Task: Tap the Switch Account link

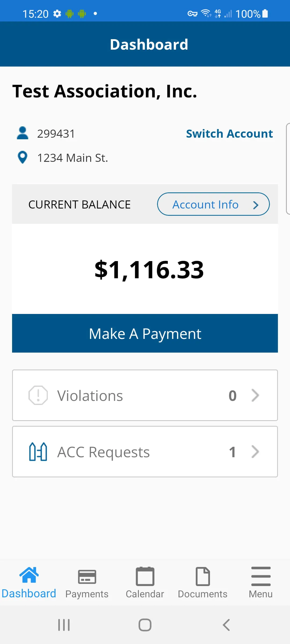Action: 229,134
